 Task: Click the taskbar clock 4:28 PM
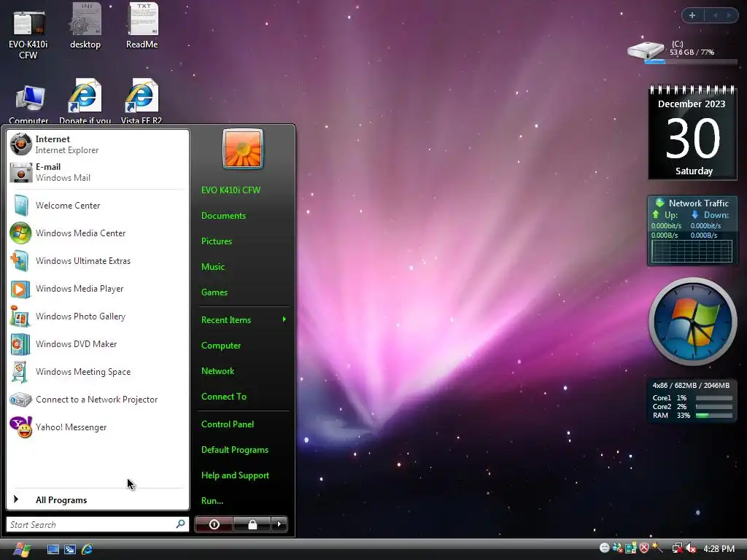(x=719, y=548)
